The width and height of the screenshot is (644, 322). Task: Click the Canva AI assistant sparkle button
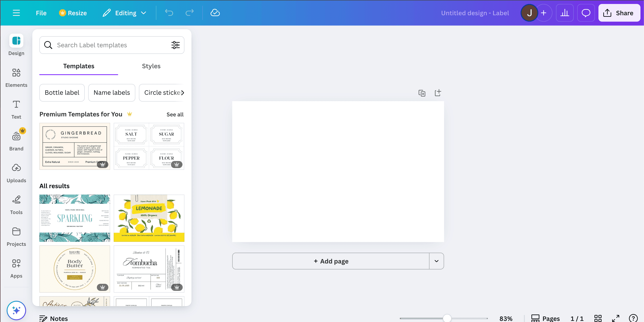click(x=16, y=310)
